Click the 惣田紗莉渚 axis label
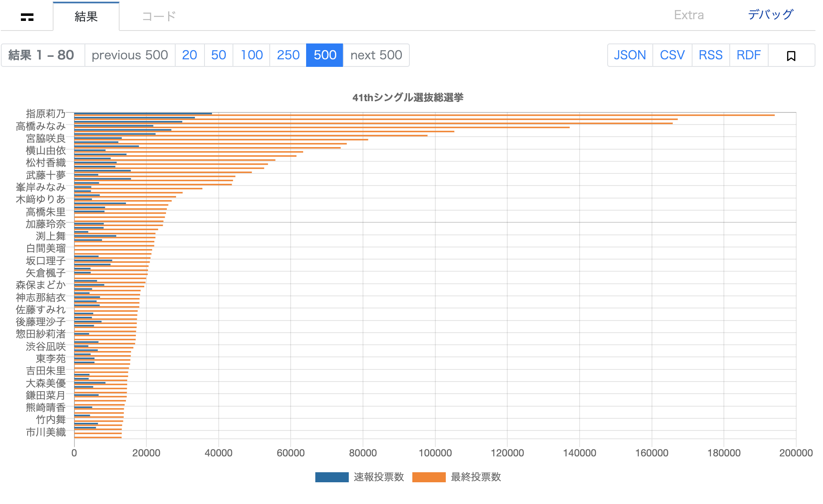The image size is (823, 504). click(x=41, y=334)
